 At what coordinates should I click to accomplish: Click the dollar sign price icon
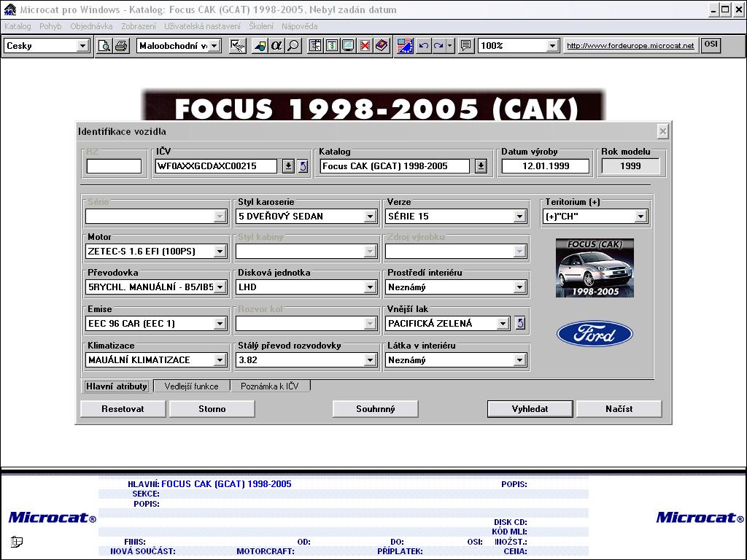coord(332,46)
